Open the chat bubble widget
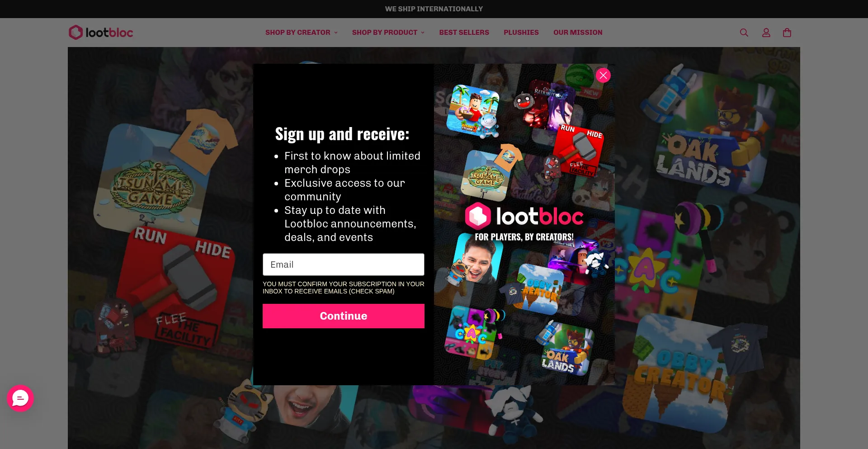868x449 pixels. click(x=20, y=398)
